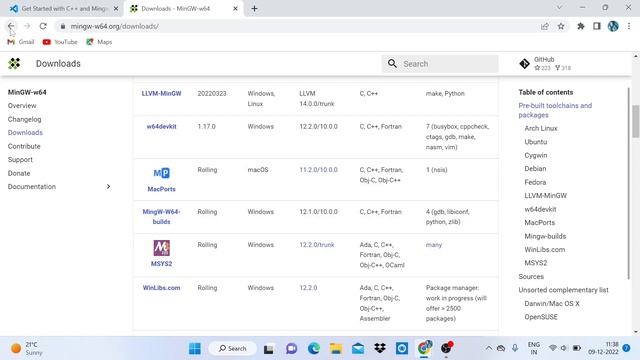The image size is (640, 360).
Task: Close the Downloads - MinGW-w64 tab
Action: [x=236, y=8]
